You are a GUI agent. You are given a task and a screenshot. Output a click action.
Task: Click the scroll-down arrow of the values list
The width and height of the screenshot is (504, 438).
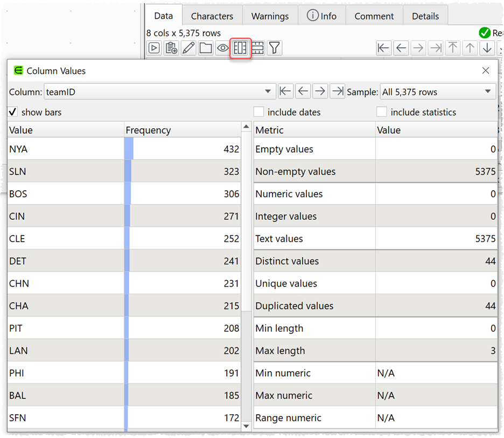point(247,426)
